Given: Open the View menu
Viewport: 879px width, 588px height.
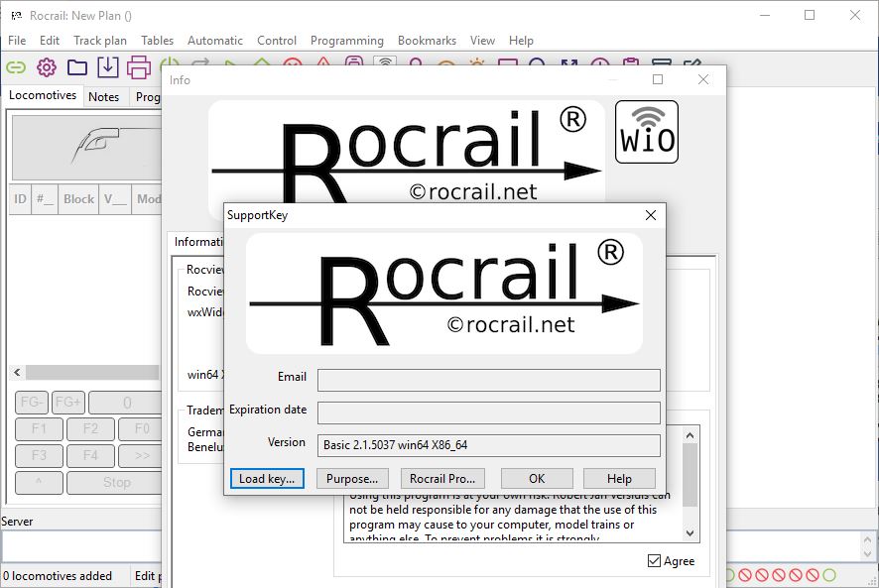Looking at the screenshot, I should (482, 41).
